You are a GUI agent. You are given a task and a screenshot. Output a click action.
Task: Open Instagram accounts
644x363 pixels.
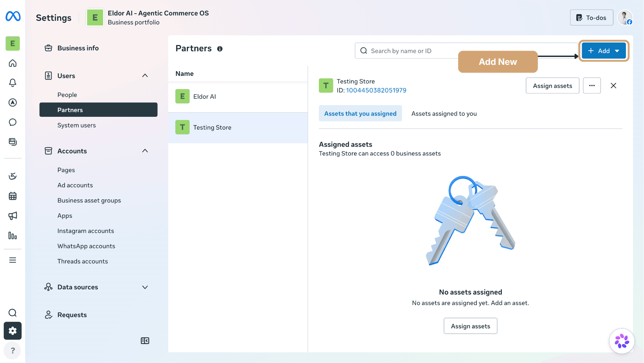pyautogui.click(x=86, y=231)
